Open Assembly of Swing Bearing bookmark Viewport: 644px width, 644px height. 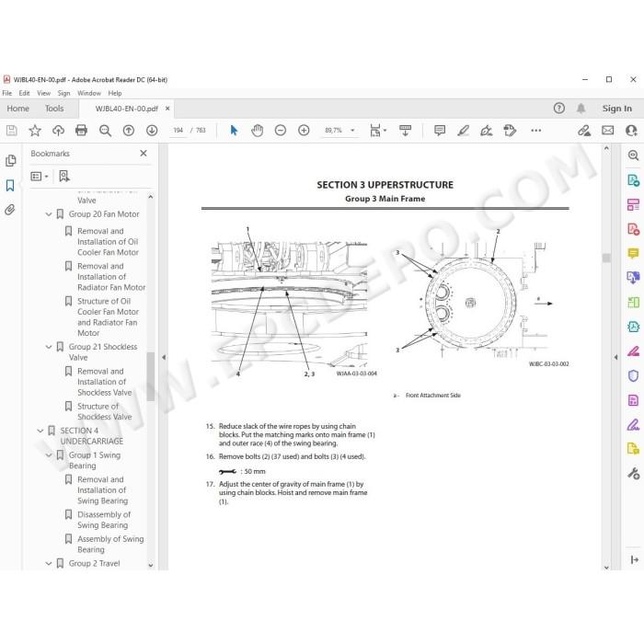coord(110,545)
